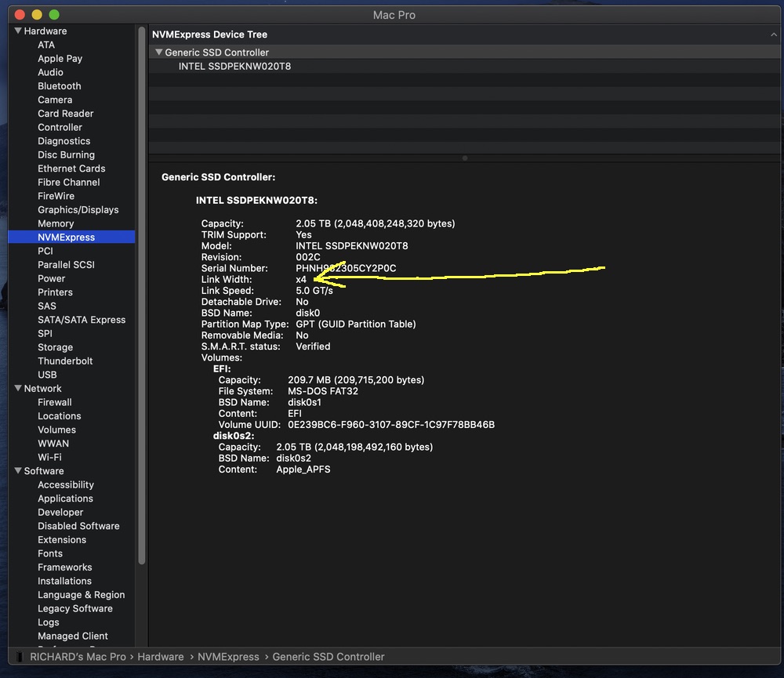The height and width of the screenshot is (678, 784).
Task: Open Wi-Fi under Network
Action: (49, 458)
